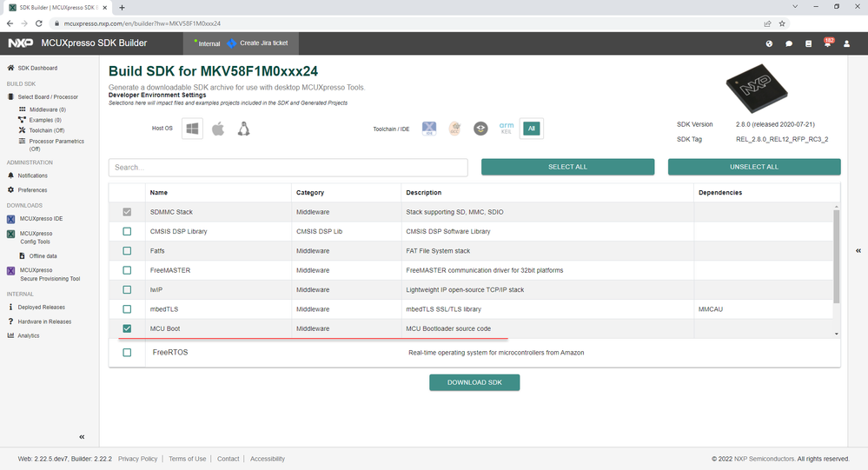Image resolution: width=868 pixels, height=470 pixels.
Task: Check lwIP checkbox
Action: [127, 289]
